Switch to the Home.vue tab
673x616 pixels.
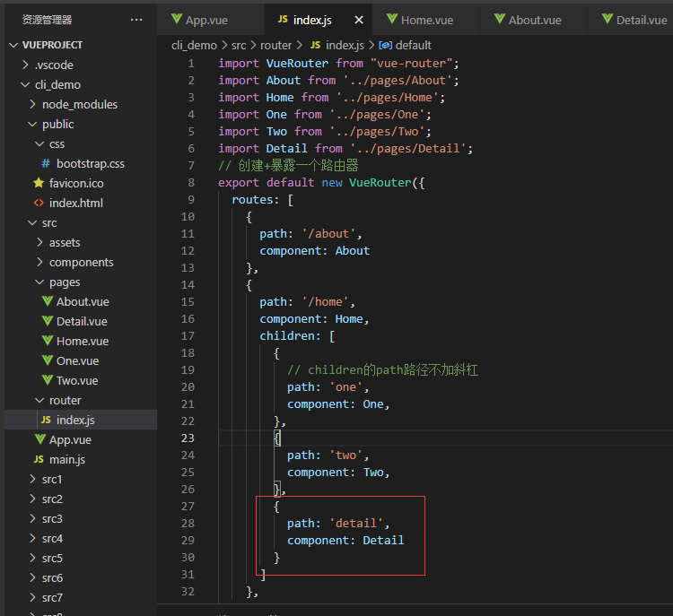tap(425, 20)
